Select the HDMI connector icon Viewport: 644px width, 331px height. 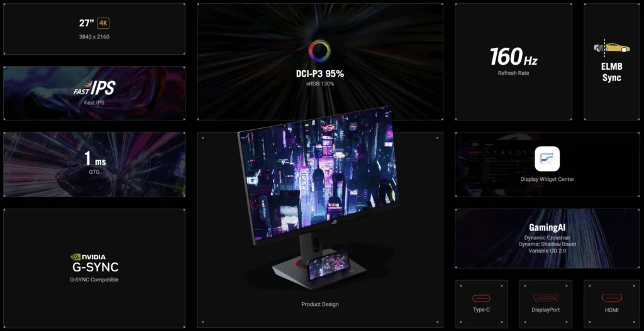pyautogui.click(x=611, y=298)
